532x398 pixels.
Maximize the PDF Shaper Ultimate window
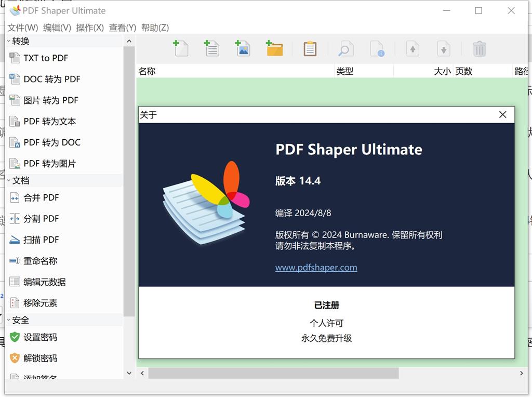click(x=478, y=11)
